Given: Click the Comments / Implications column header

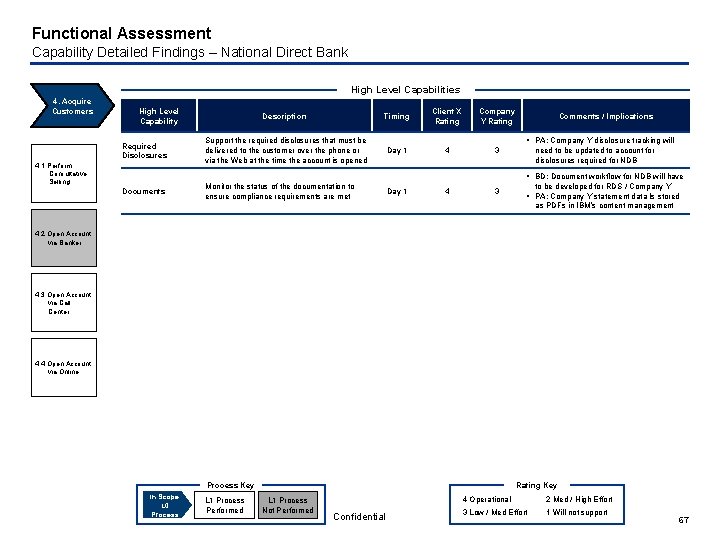Looking at the screenshot, I should [606, 116].
